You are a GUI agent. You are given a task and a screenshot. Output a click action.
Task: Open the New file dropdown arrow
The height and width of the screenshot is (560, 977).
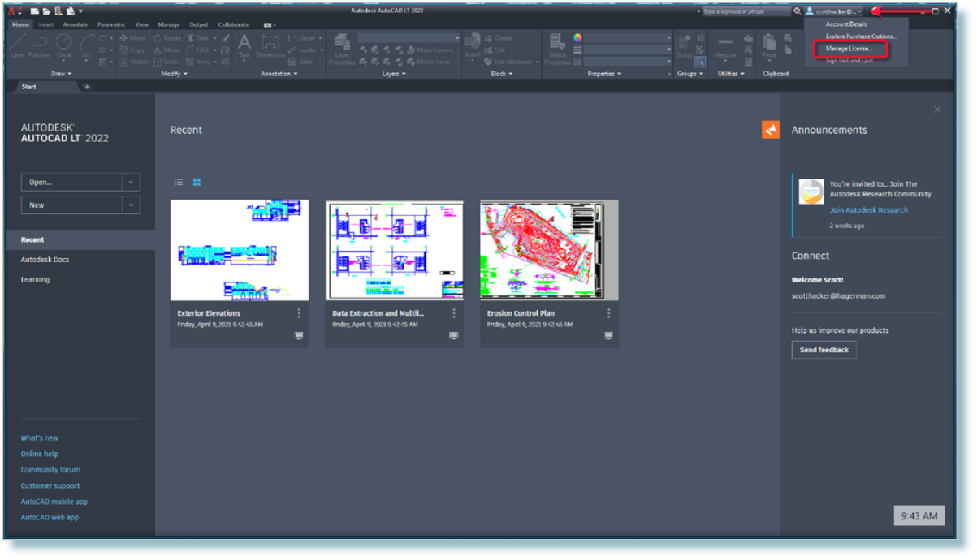click(x=131, y=205)
